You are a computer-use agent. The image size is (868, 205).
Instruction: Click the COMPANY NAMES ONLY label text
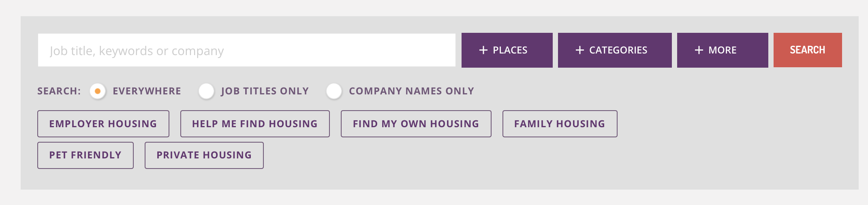pyautogui.click(x=412, y=91)
